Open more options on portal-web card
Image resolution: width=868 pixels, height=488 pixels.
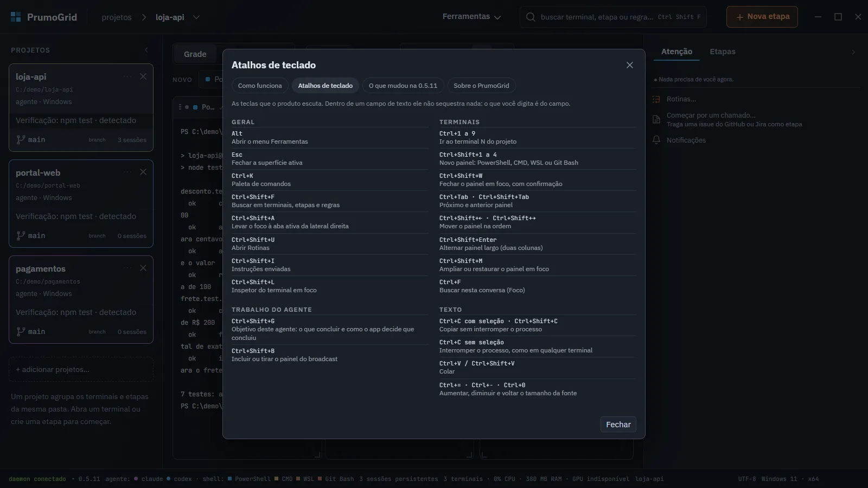[x=127, y=172]
